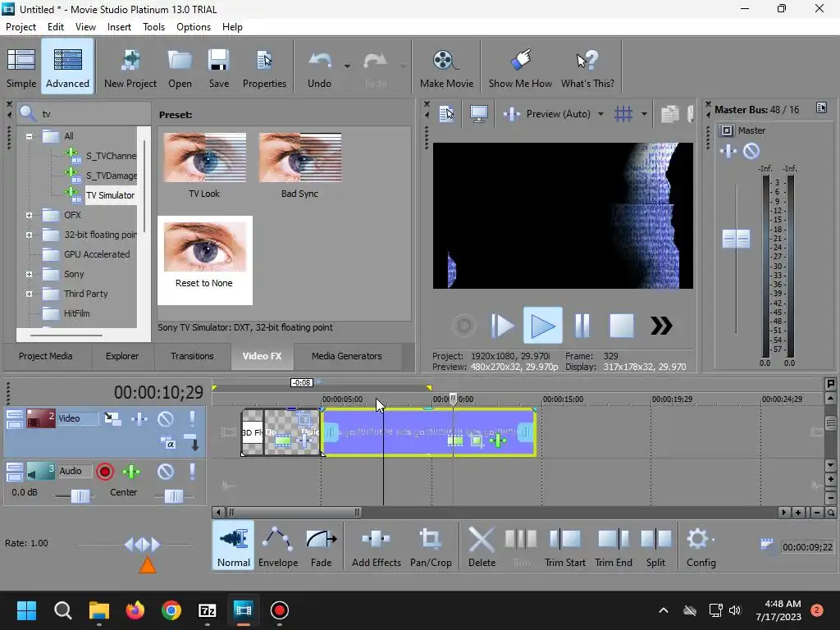
Task: Open video preview project properties icon
Action: pyautogui.click(x=446, y=113)
